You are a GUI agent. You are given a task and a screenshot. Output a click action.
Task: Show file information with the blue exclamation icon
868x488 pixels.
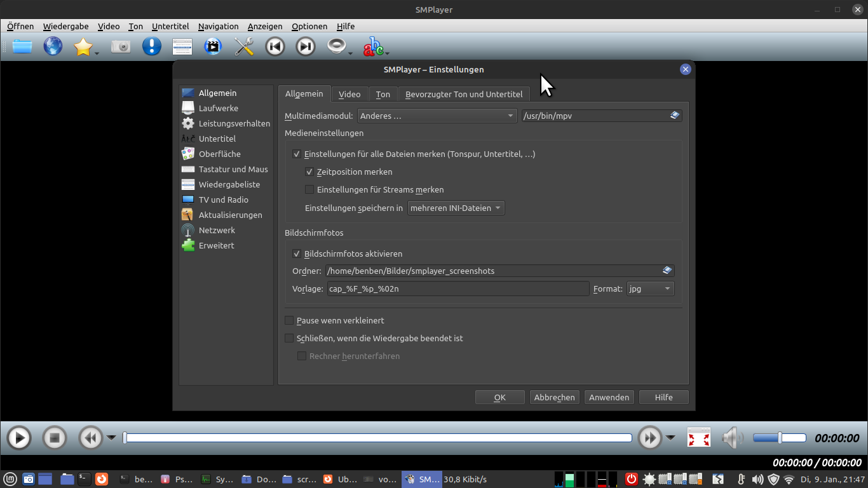click(x=151, y=46)
